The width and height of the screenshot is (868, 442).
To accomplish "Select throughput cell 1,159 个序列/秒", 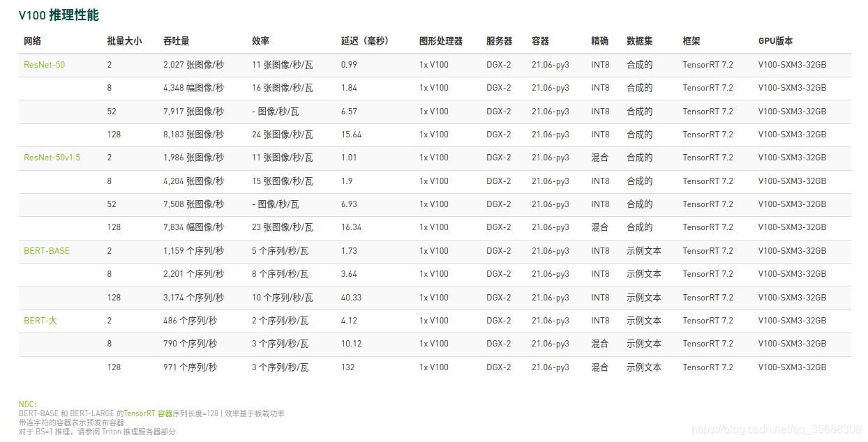I will (x=193, y=251).
